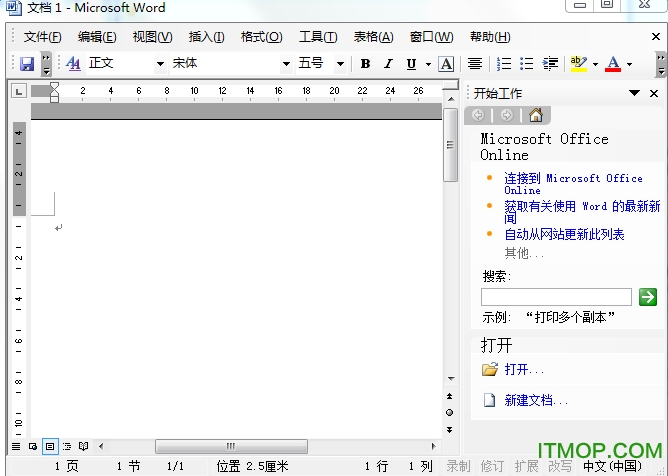Image resolution: width=668 pixels, height=476 pixels.
Task: Apply numbered list formatting
Action: [504, 64]
